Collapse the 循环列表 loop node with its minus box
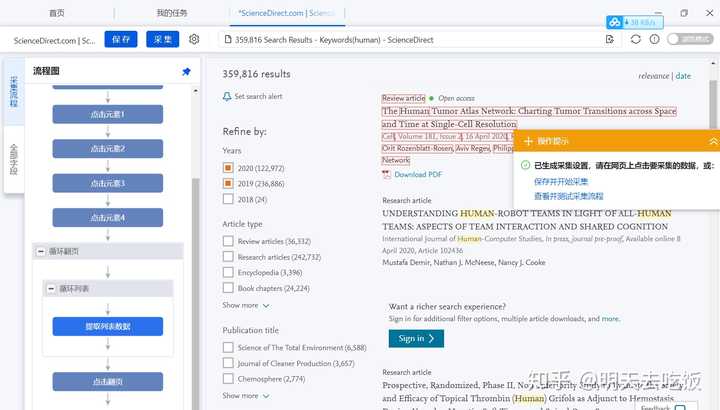 coord(51,289)
